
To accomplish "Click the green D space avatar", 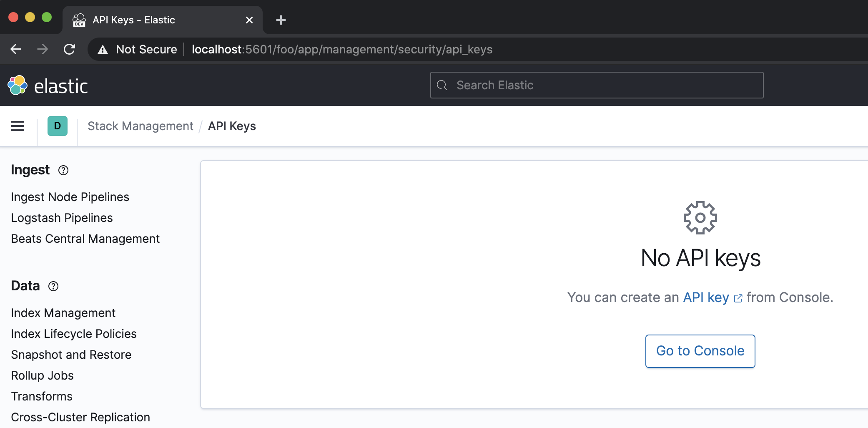I will click(58, 126).
